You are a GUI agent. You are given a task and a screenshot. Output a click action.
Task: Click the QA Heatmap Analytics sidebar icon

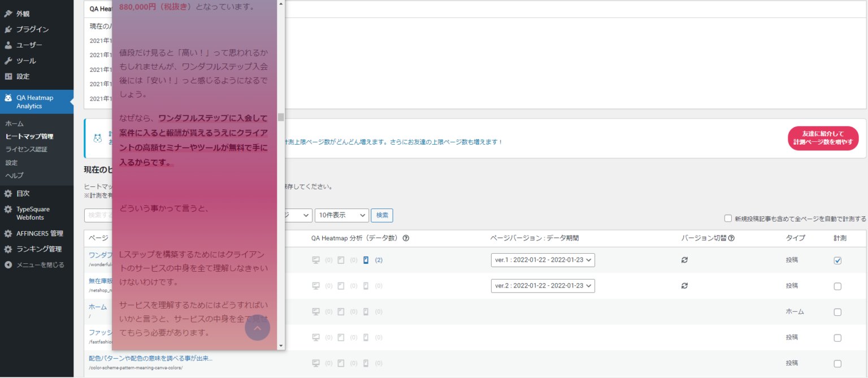tap(10, 98)
